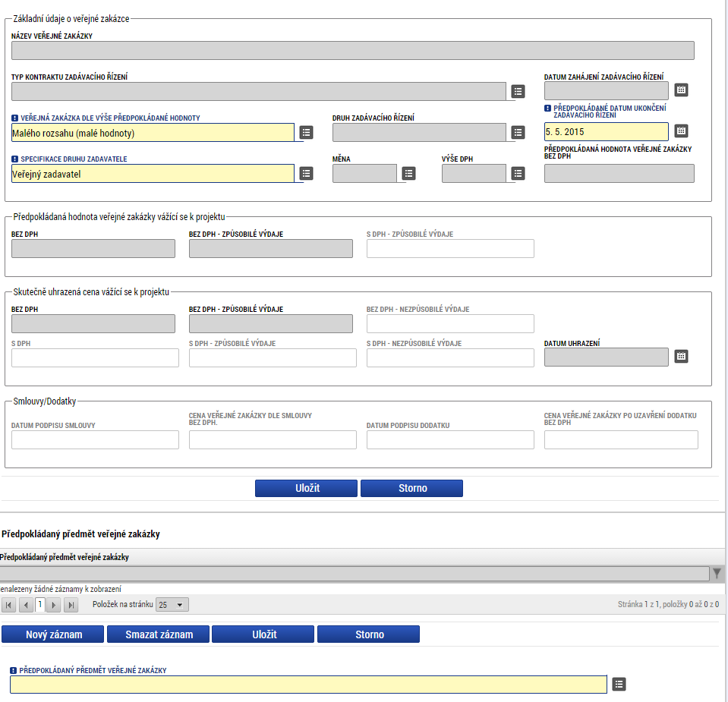
Task: Cancel the basic form with upper Storno
Action: coord(411,489)
